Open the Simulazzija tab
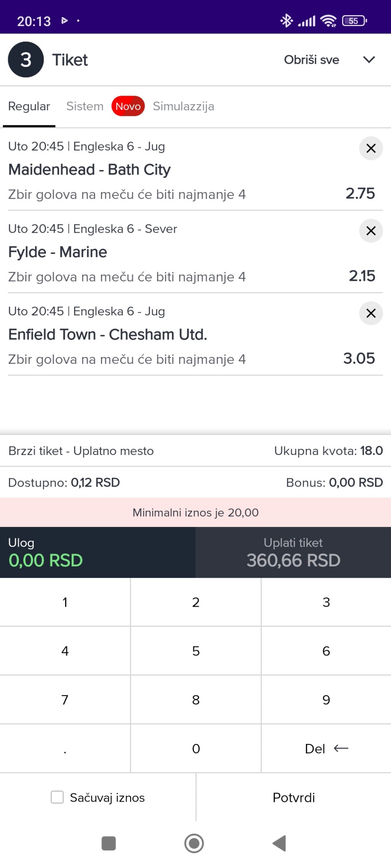Screen dimensions: 391x868 pos(183,106)
